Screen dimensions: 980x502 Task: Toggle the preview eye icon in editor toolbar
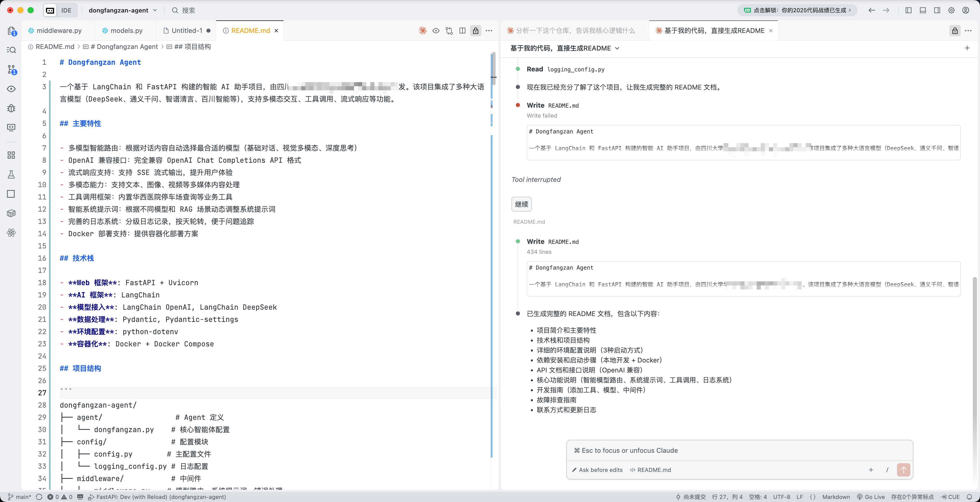tap(436, 30)
